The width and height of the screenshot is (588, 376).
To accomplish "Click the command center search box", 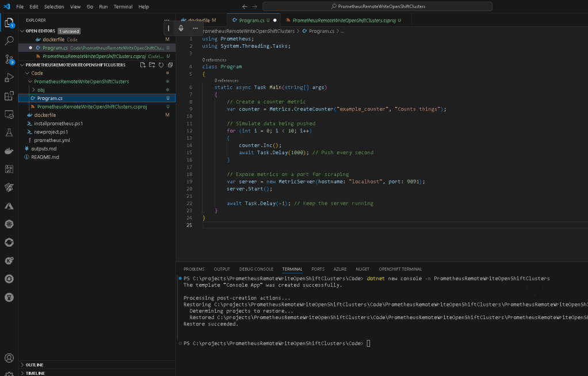I will click(377, 6).
